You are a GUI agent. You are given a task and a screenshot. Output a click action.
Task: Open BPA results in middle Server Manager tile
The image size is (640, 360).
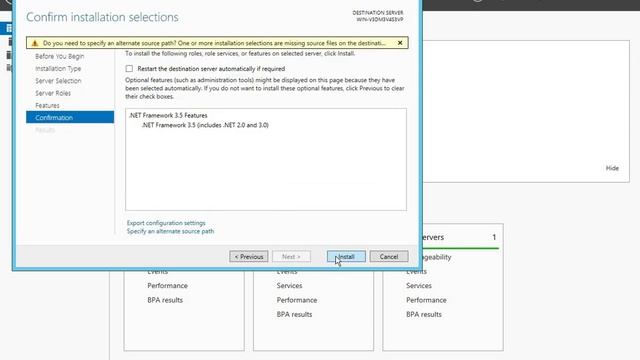[294, 314]
